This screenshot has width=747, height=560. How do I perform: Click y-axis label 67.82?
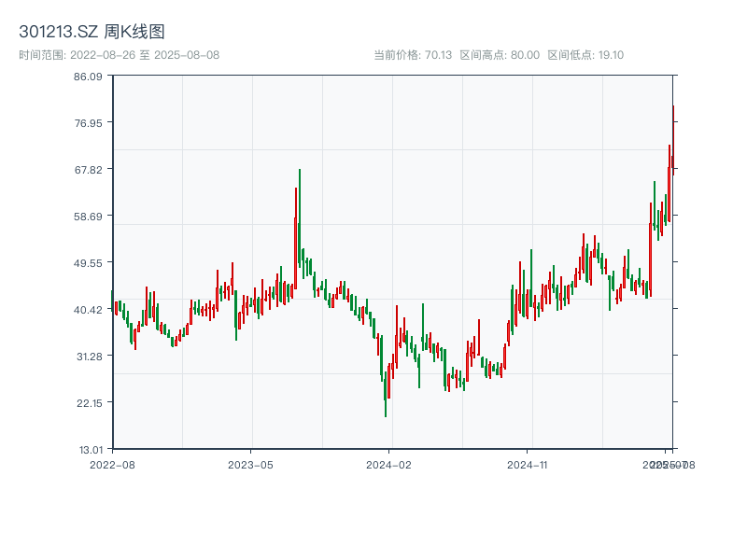click(88, 170)
